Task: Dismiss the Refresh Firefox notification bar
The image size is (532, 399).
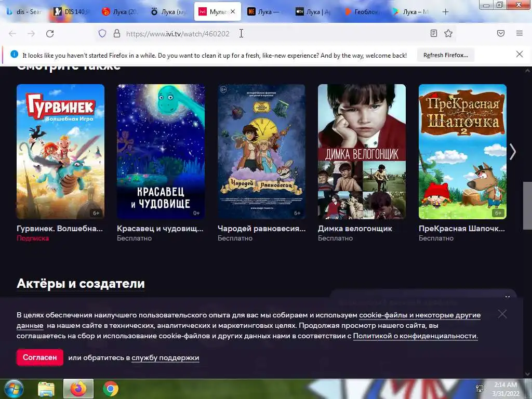Action: (x=520, y=54)
